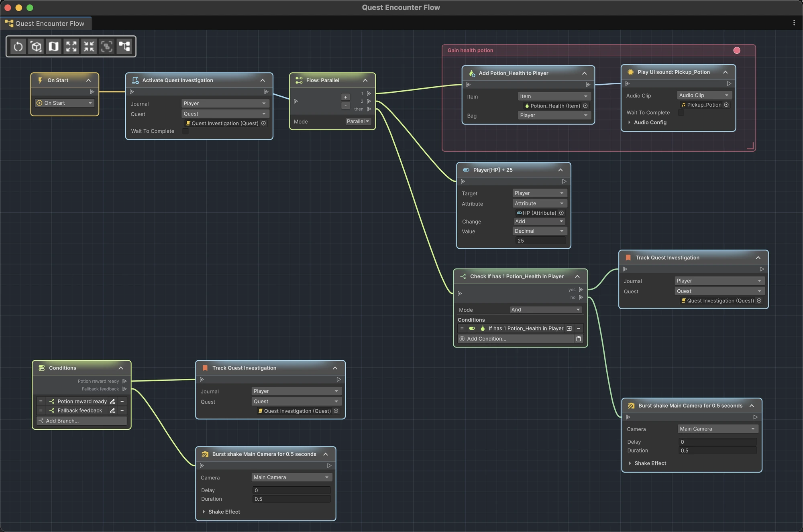Open the Value Decimal dropdown

[540, 231]
